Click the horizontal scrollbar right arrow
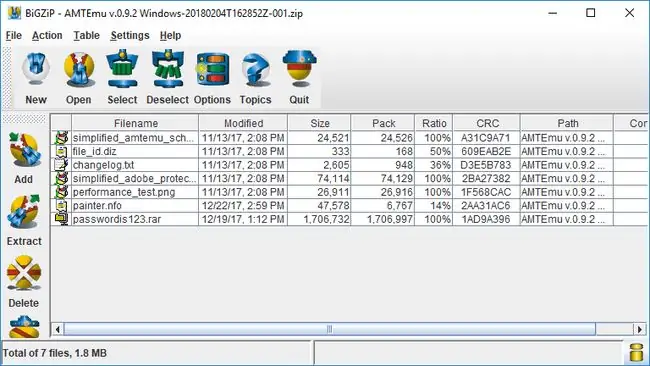This screenshot has height=366, width=650. click(x=640, y=330)
